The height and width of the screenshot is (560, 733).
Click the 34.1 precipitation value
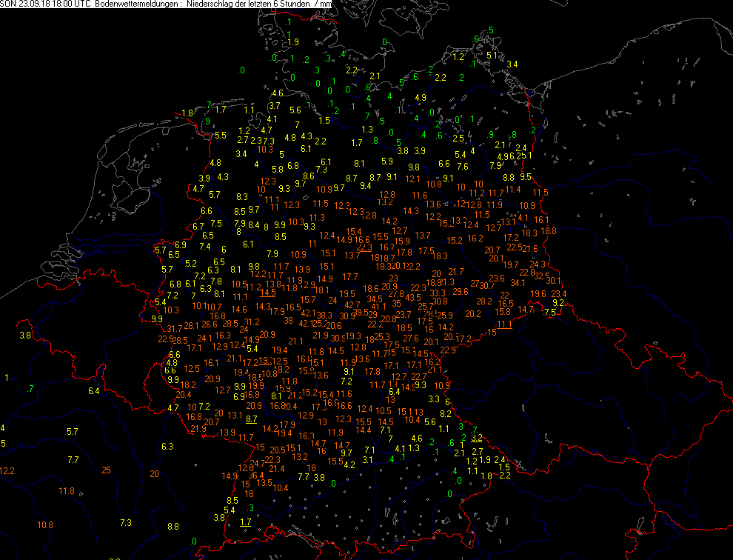point(518,282)
